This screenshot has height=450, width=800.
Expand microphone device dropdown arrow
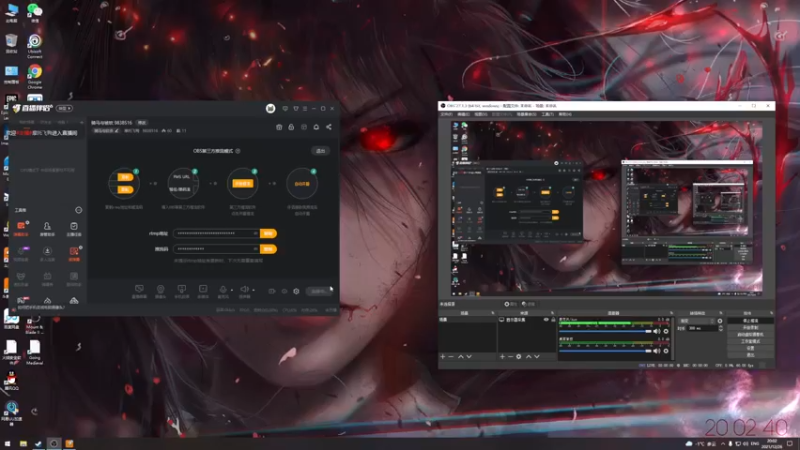click(232, 290)
